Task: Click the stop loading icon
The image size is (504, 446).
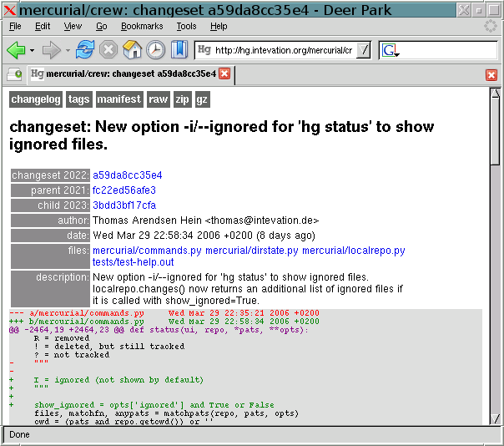Action: 108,50
